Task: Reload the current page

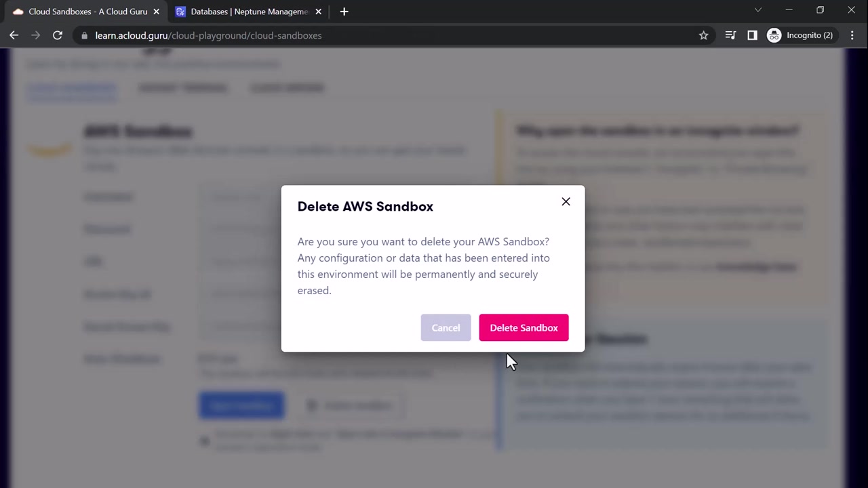Action: pos(58,35)
